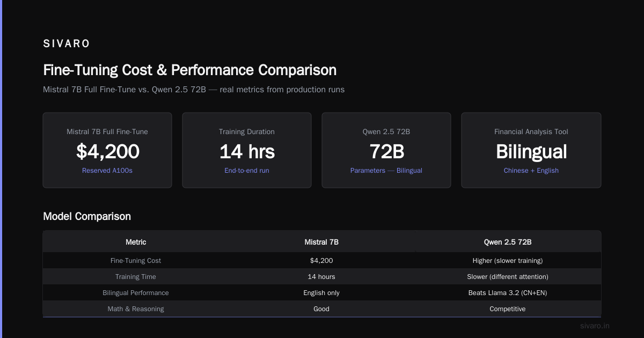Select the Reserved A100s caption
644x338 pixels.
coord(107,171)
